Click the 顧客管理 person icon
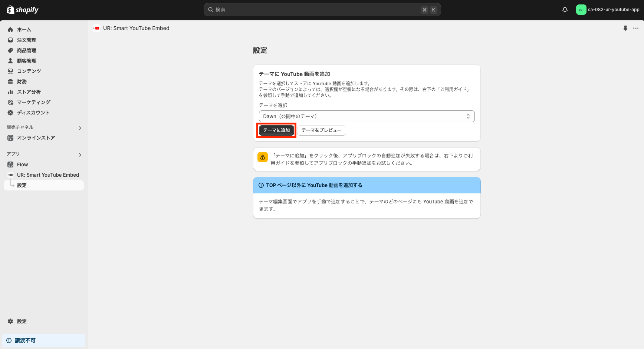This screenshot has height=349, width=644. click(x=10, y=61)
